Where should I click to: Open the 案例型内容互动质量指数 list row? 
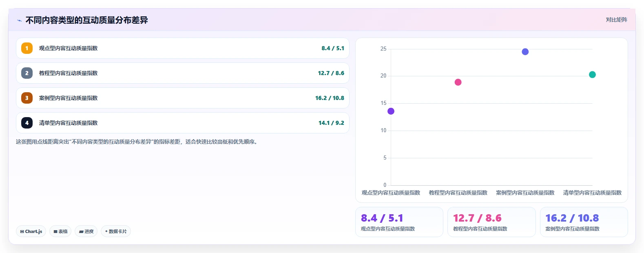tap(183, 98)
